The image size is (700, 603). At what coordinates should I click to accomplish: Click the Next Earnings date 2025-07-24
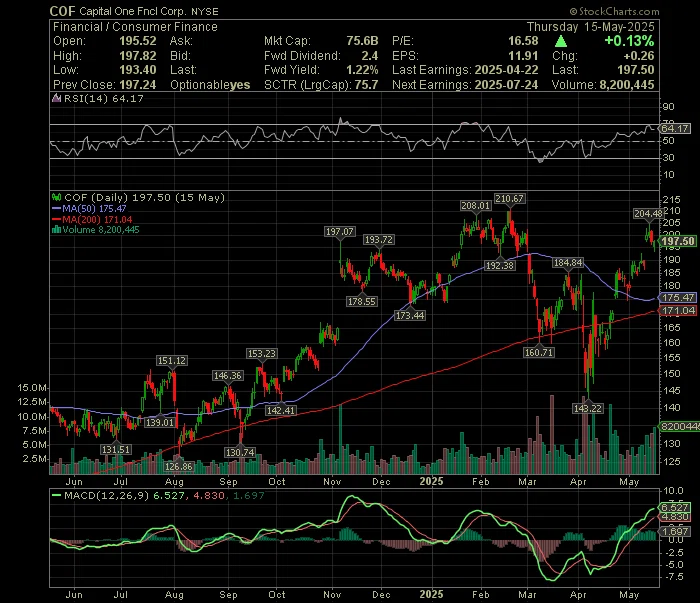[x=506, y=85]
